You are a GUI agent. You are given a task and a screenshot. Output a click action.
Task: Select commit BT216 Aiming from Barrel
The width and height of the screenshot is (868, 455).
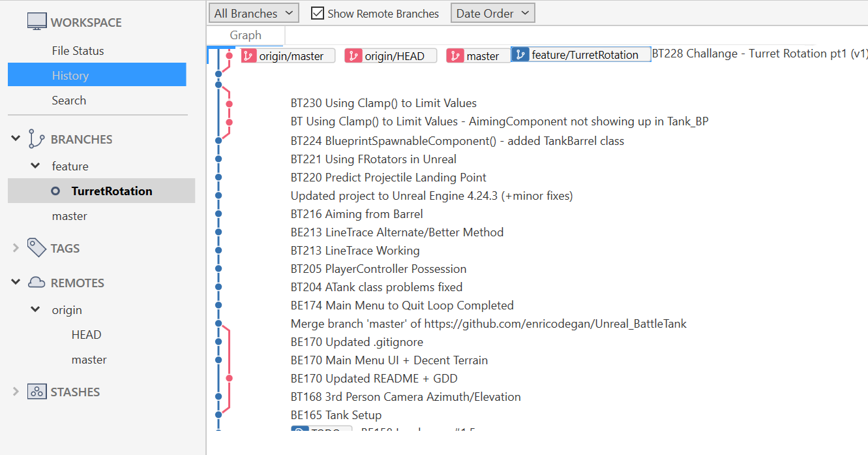point(357,214)
